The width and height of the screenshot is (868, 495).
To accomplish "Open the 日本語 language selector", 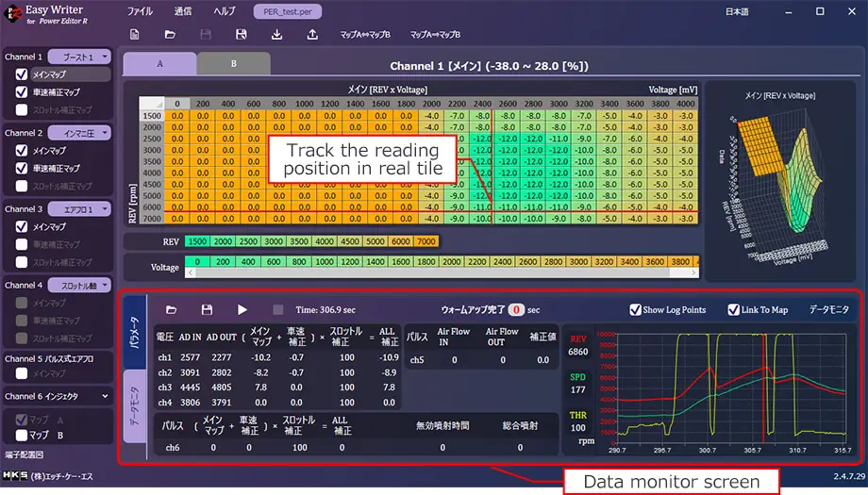I will pyautogui.click(x=737, y=11).
